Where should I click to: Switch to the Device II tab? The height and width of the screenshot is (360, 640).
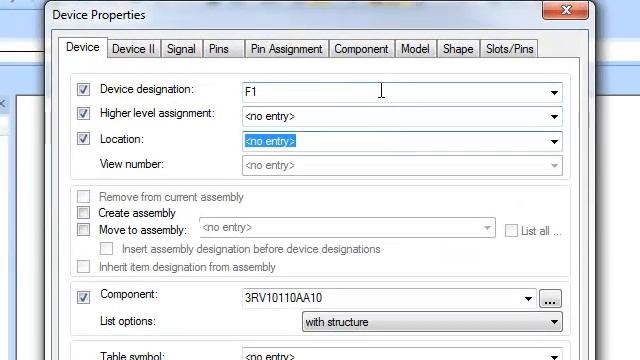click(134, 49)
